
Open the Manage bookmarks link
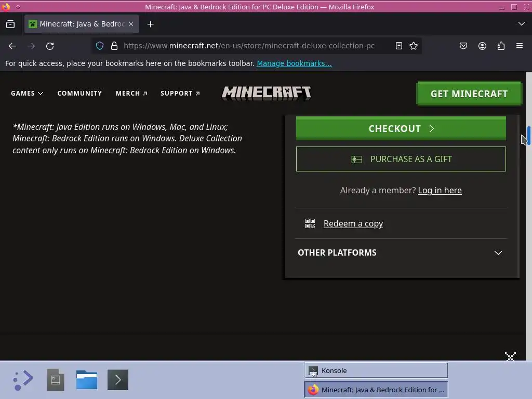(294, 63)
